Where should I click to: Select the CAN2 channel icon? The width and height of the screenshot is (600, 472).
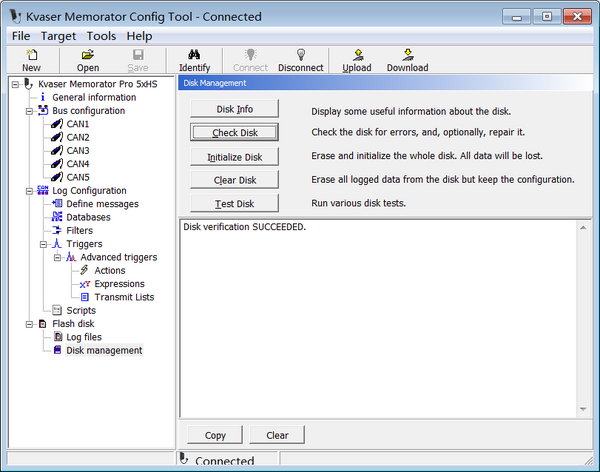point(57,137)
